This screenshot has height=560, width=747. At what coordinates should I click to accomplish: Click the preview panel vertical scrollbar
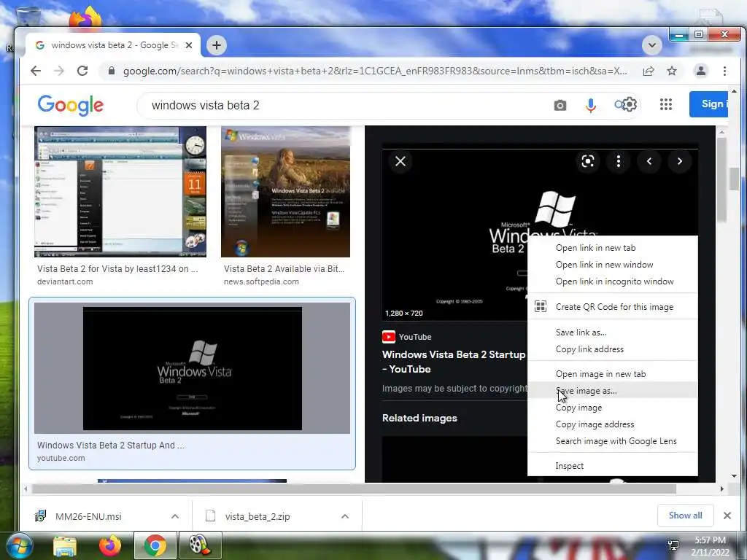click(721, 179)
